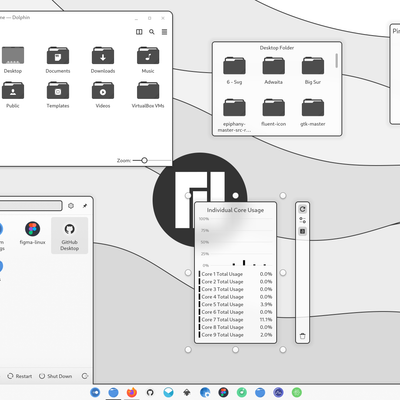Image resolution: width=400 pixels, height=400 pixels.
Task: Pin the application launcher open
Action: 85,206
